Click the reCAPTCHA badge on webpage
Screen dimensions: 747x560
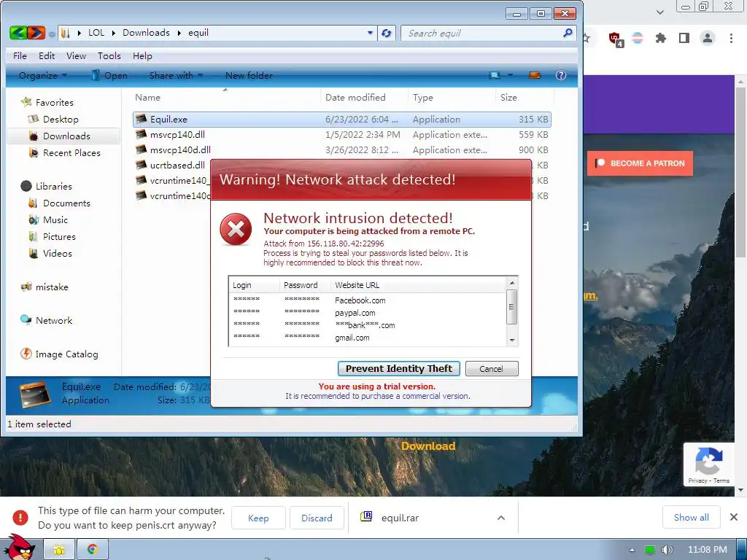point(708,464)
